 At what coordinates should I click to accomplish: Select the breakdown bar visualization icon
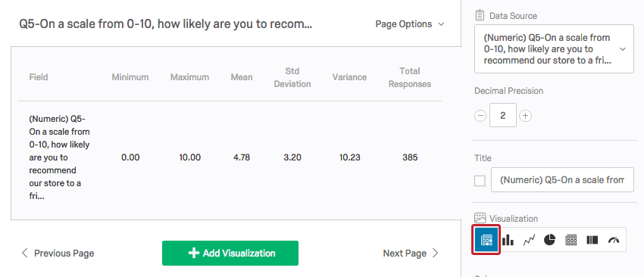(592, 240)
